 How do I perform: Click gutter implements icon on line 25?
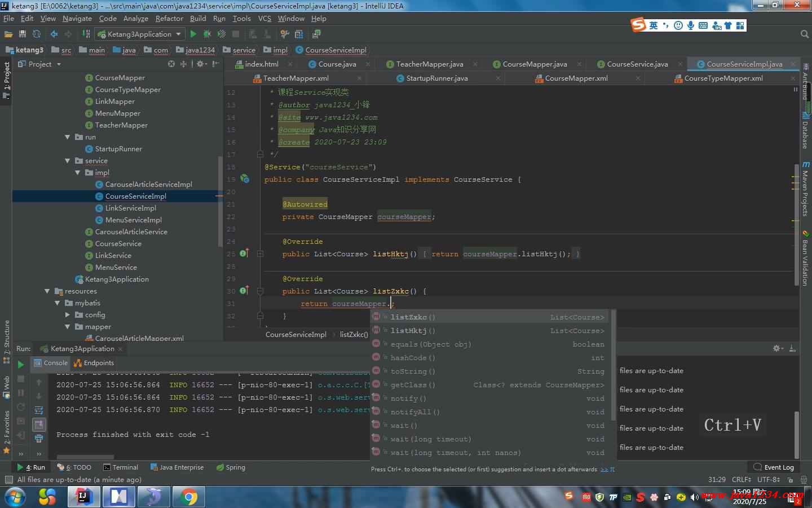[x=244, y=253]
